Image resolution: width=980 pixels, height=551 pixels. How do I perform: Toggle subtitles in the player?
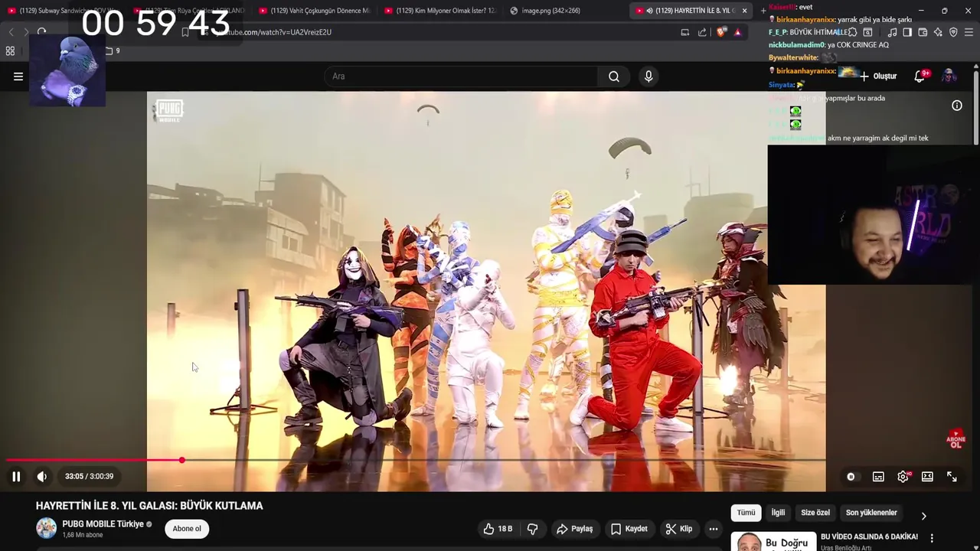click(878, 477)
